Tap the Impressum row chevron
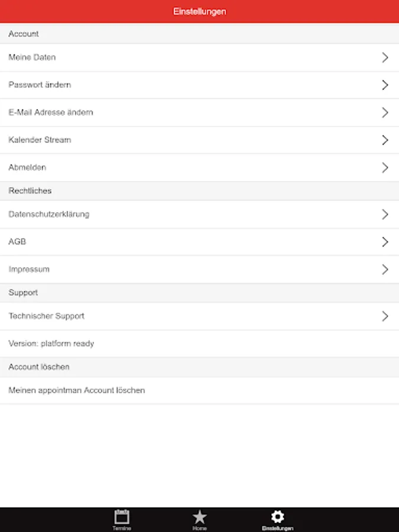The width and height of the screenshot is (399, 532). coord(385,269)
